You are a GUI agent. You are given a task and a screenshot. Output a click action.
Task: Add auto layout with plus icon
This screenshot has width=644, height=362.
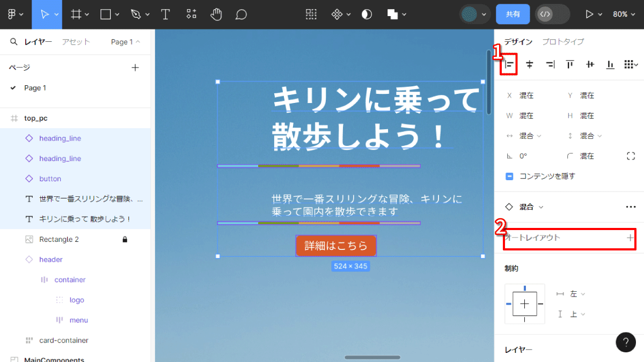631,238
